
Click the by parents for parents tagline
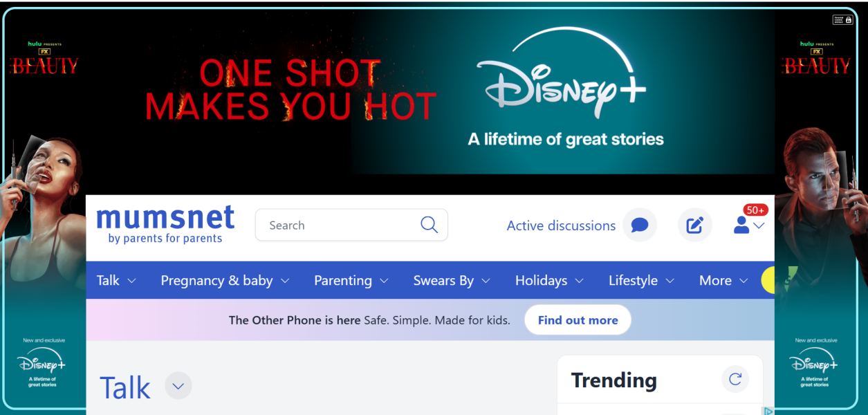point(165,239)
